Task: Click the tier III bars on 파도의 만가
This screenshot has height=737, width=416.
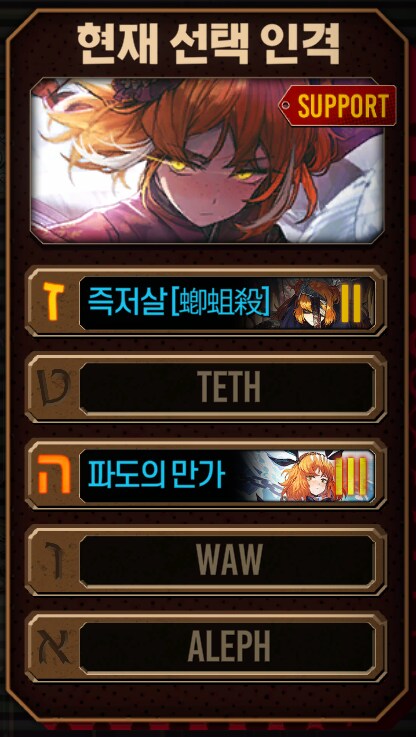Action: click(x=351, y=477)
